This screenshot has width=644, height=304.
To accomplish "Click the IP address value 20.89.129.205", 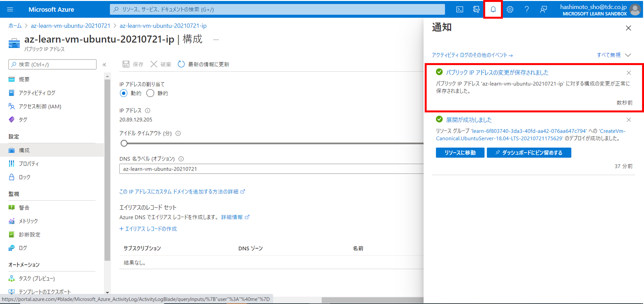I will 136,119.
